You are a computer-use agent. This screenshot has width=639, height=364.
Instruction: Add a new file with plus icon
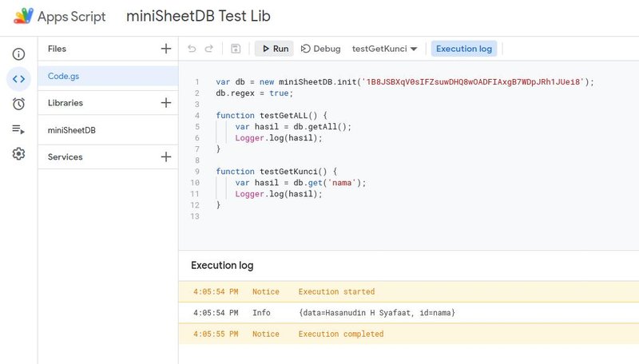coord(166,49)
